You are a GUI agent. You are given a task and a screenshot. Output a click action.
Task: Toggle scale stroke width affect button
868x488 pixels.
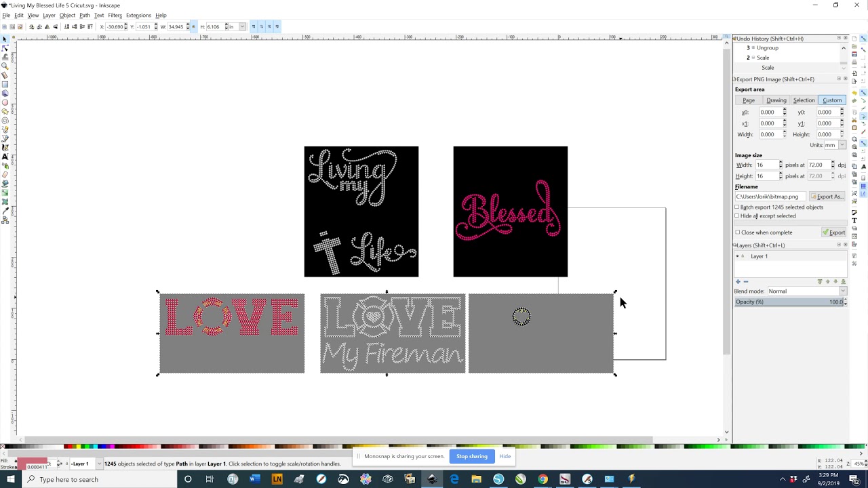254,26
